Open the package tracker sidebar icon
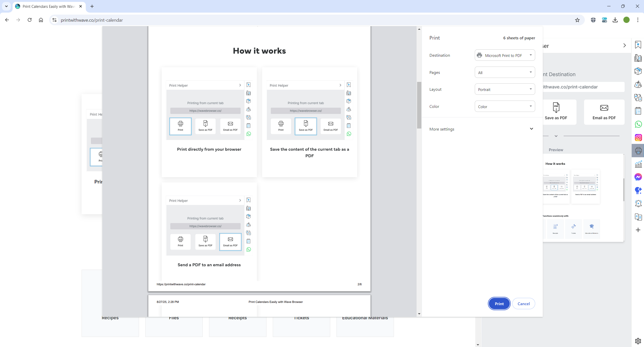Viewport: 644px width, 347px height. pos(638,71)
